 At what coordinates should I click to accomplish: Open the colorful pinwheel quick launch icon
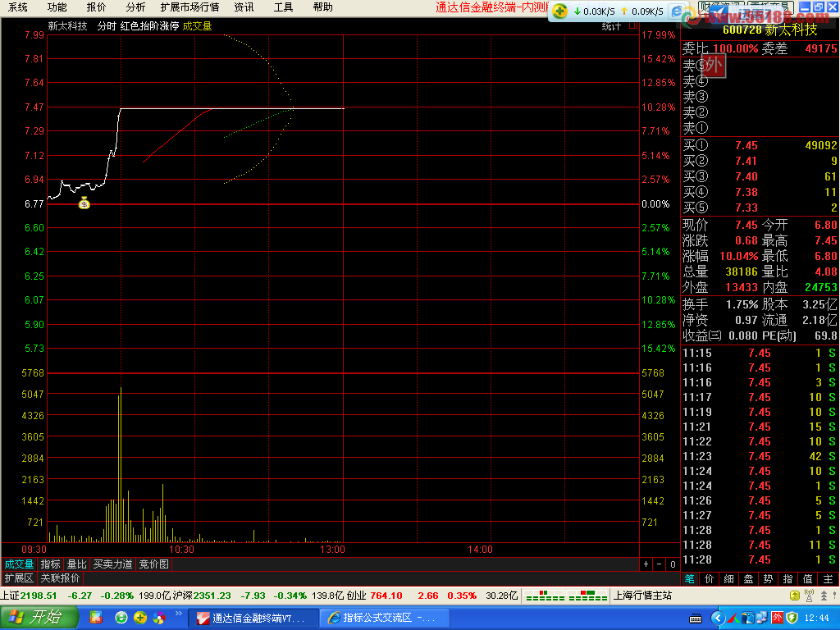(159, 618)
